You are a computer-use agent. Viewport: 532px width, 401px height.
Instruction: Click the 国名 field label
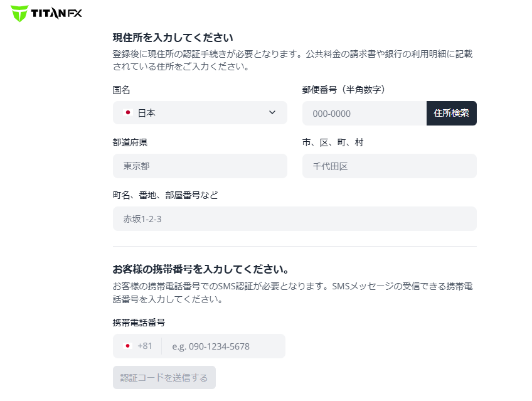pyautogui.click(x=122, y=90)
